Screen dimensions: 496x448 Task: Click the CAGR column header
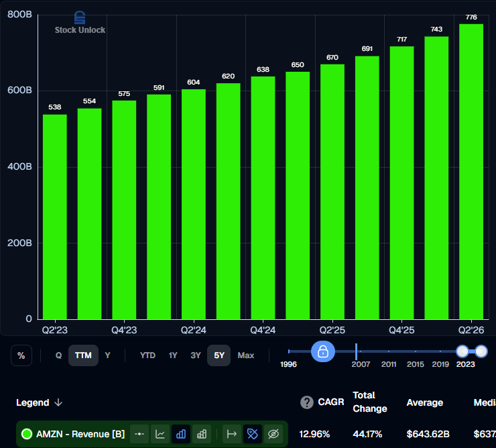point(331,402)
